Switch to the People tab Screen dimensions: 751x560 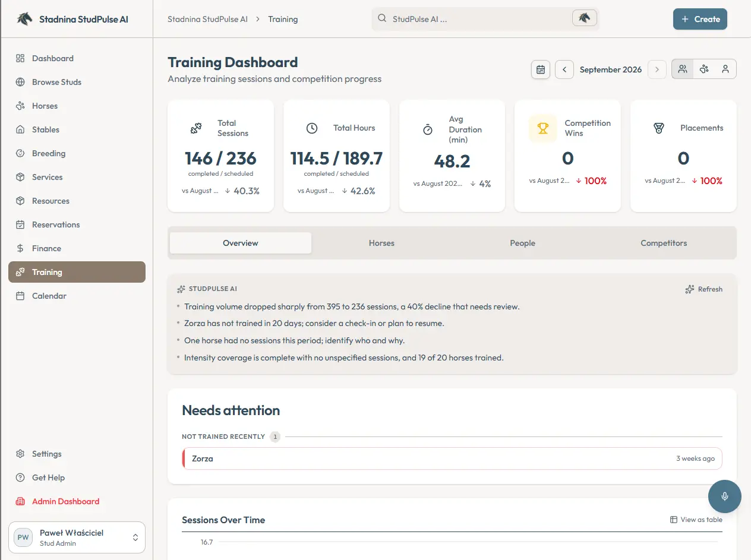[523, 243]
